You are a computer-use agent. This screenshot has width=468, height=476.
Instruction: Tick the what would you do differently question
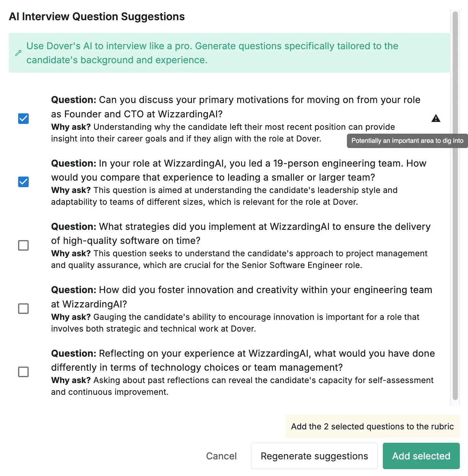23,372
